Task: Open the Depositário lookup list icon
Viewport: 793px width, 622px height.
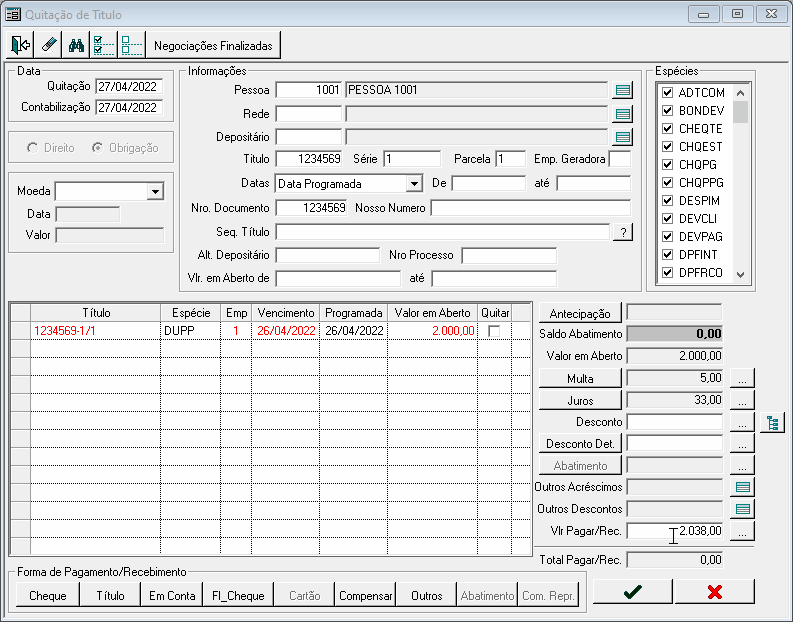Action: pyautogui.click(x=623, y=137)
